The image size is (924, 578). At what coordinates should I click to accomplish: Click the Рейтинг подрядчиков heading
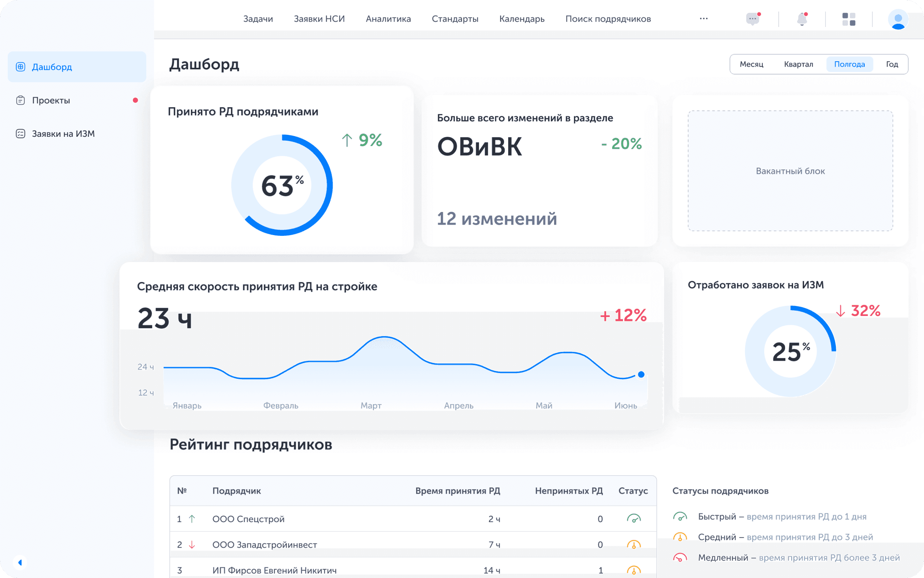pos(251,444)
